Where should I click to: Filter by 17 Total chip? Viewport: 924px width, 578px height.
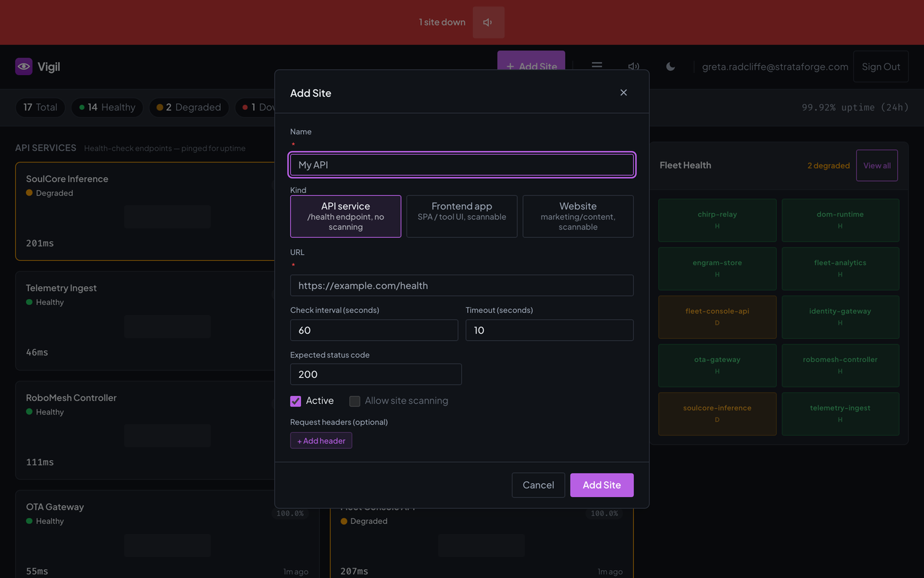tap(40, 107)
